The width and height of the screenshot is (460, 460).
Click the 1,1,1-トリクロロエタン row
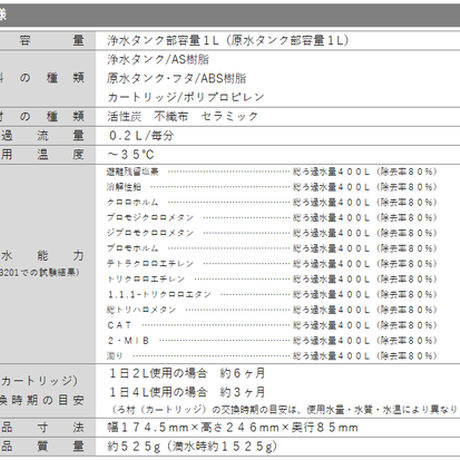point(272,295)
